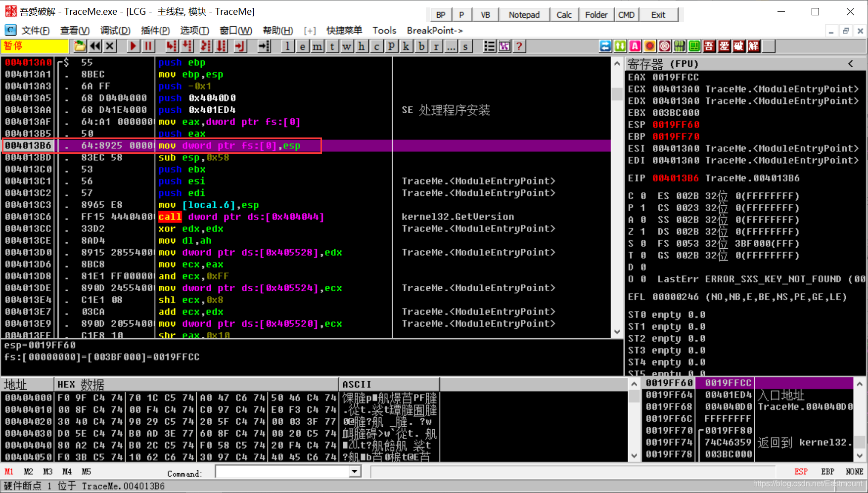Open the 文件(F) menu
868x493 pixels.
(35, 31)
